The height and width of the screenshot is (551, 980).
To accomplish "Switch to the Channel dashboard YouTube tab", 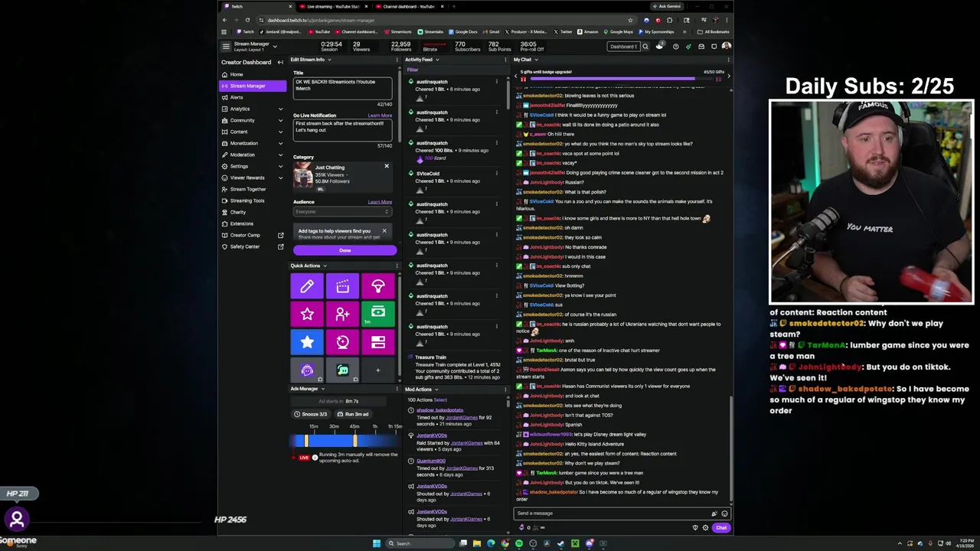I will coord(408,6).
